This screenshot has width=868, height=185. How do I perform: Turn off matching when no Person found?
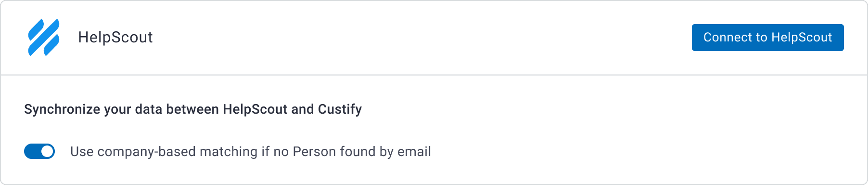tap(39, 151)
